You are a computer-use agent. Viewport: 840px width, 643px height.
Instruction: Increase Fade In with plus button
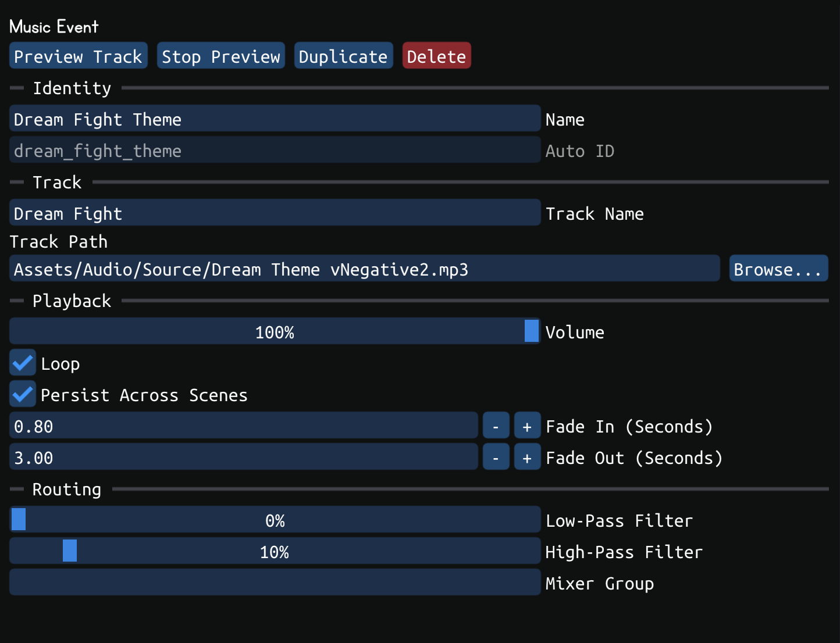pos(528,426)
